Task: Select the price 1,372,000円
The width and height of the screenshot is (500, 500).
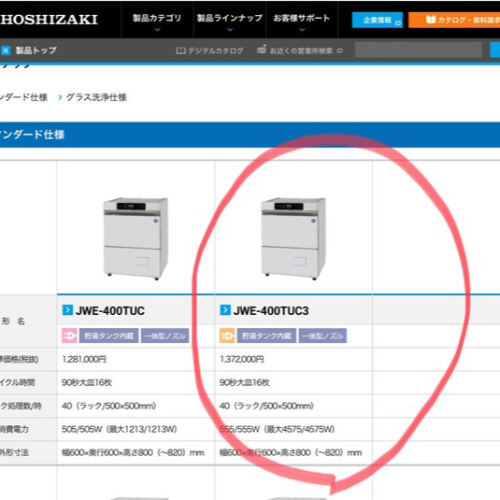Action: [x=242, y=359]
